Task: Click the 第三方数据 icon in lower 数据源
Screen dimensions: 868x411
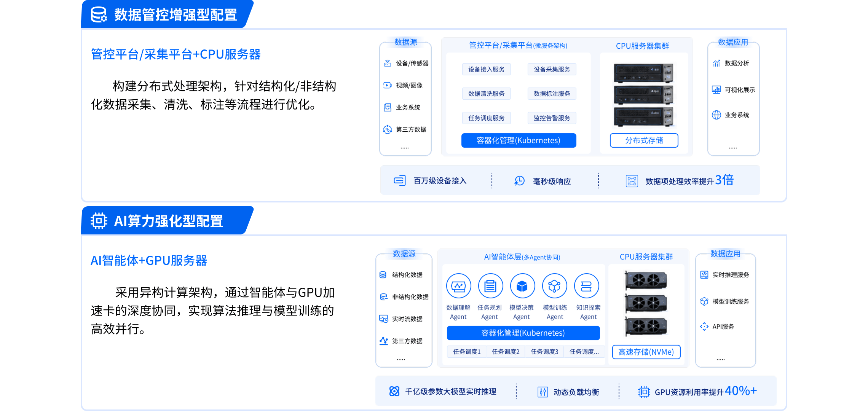Action: coord(384,341)
